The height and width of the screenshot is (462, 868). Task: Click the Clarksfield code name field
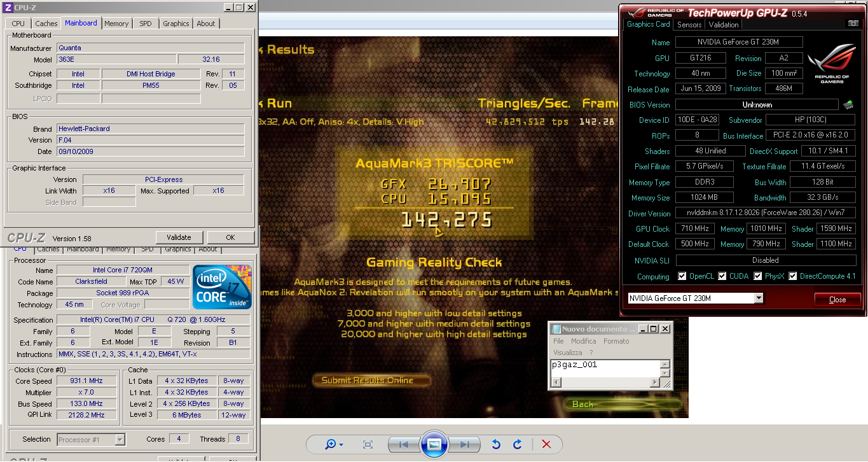point(91,281)
